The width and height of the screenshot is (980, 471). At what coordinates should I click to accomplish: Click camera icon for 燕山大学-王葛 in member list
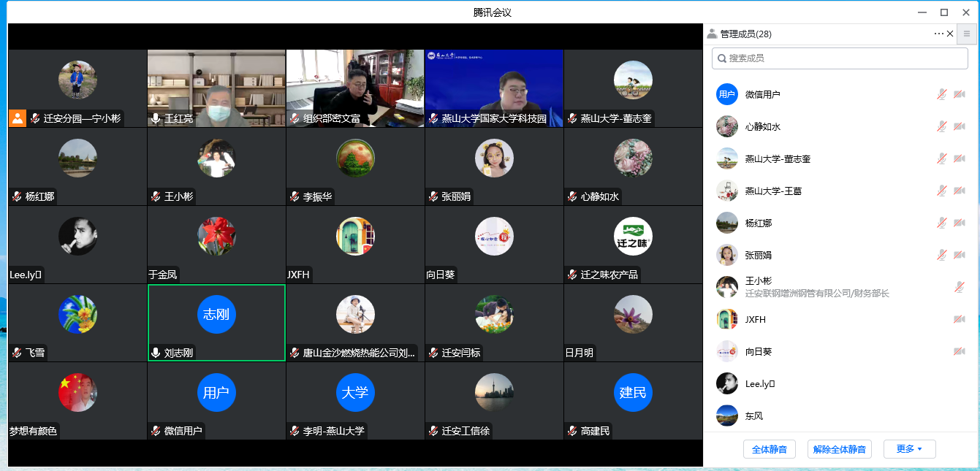point(959,191)
